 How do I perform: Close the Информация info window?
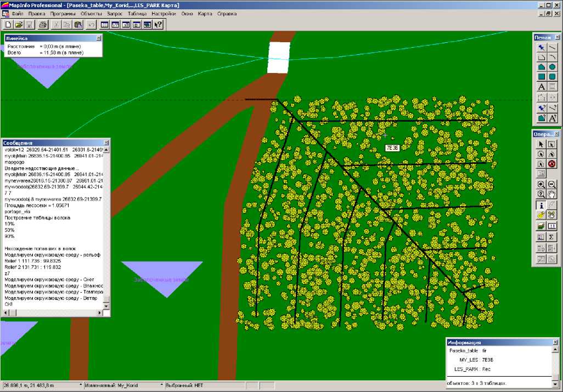555,342
